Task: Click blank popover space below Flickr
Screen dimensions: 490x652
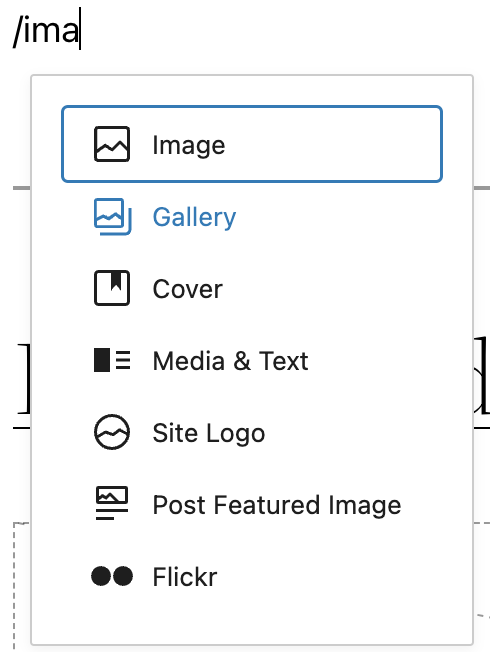Action: [x=252, y=620]
